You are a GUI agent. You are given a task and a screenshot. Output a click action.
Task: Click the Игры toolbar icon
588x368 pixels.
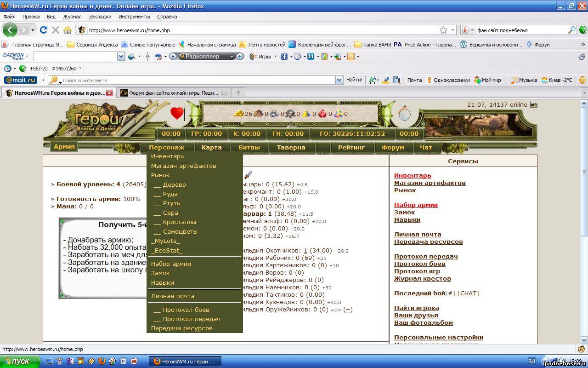point(253,56)
